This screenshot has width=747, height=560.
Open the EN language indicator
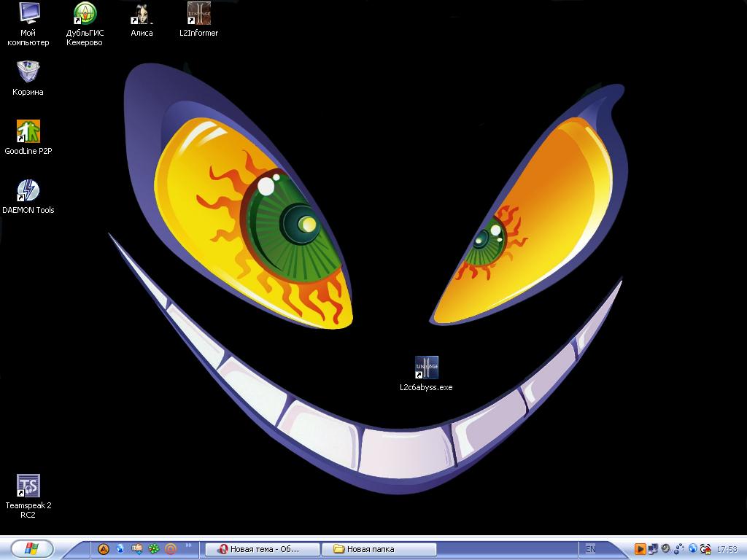590,549
